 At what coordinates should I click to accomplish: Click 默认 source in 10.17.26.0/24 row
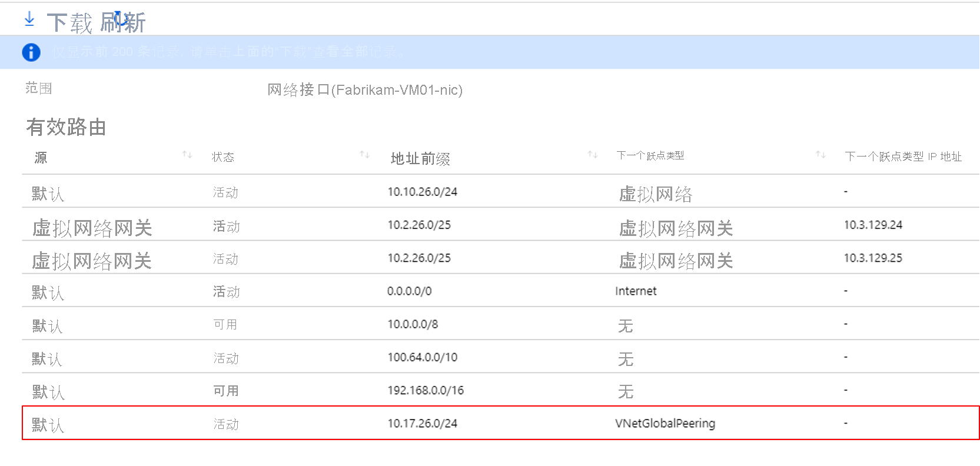pyautogui.click(x=48, y=425)
